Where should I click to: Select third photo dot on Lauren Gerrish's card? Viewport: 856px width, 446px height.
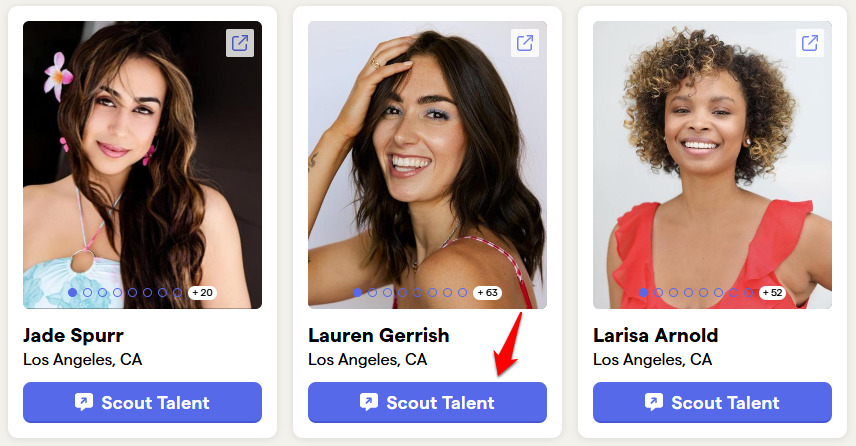point(387,293)
